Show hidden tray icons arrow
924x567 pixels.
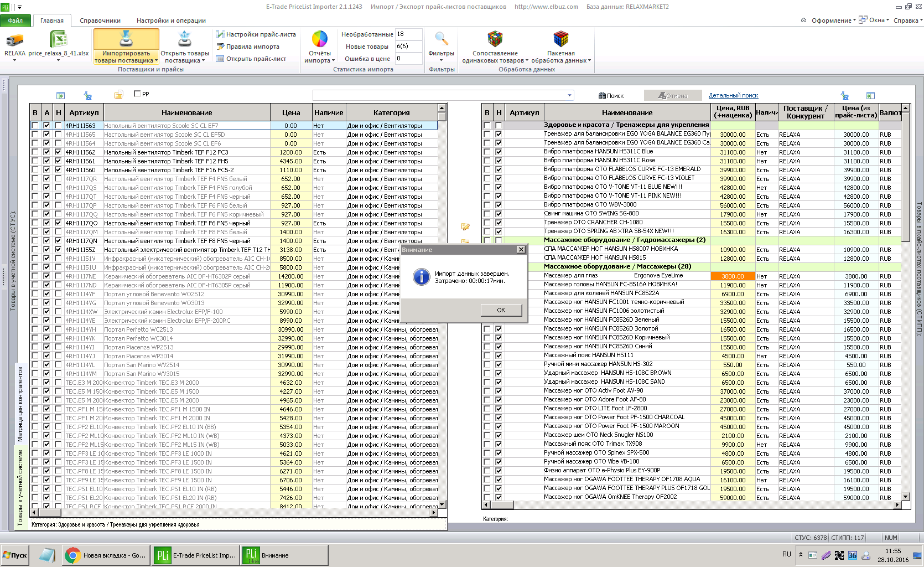(x=801, y=554)
